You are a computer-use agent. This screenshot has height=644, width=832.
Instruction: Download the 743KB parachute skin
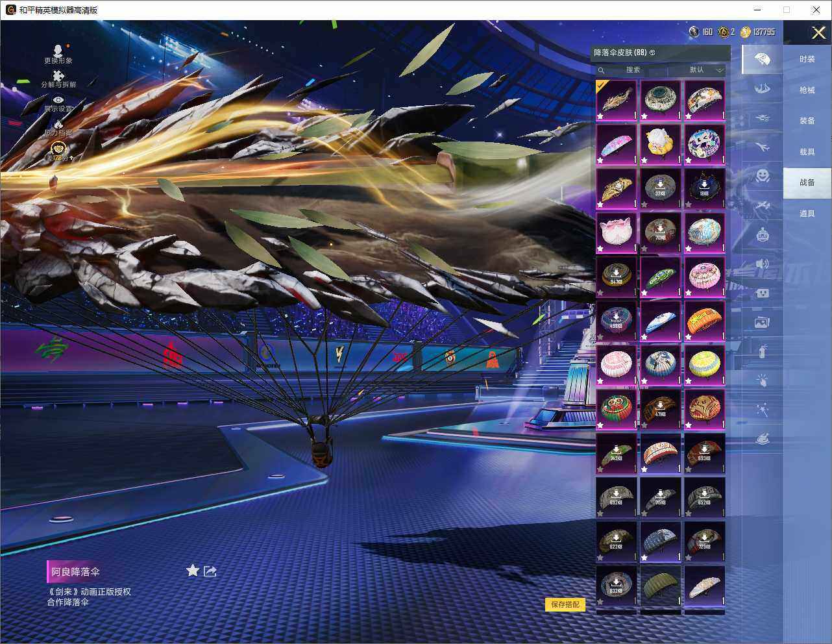click(616, 454)
